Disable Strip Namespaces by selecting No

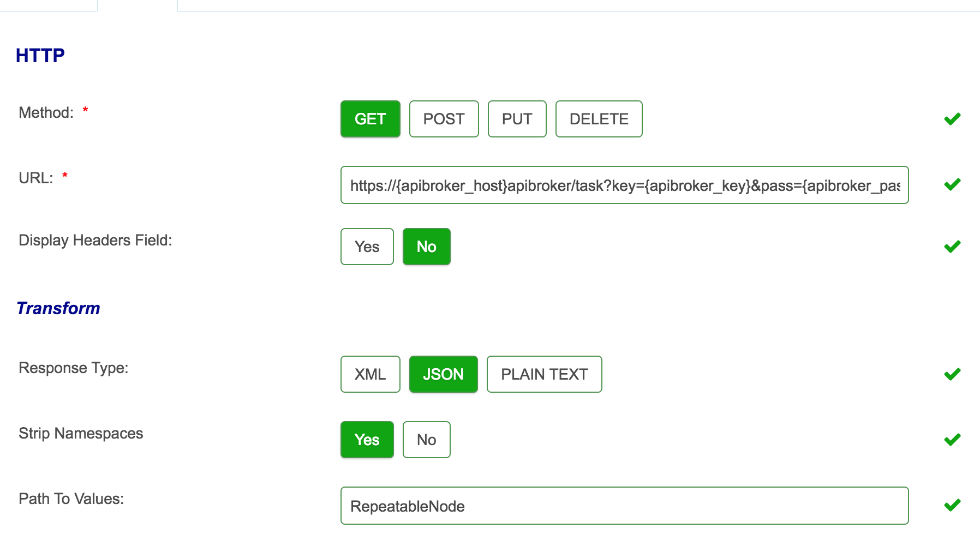pos(426,440)
